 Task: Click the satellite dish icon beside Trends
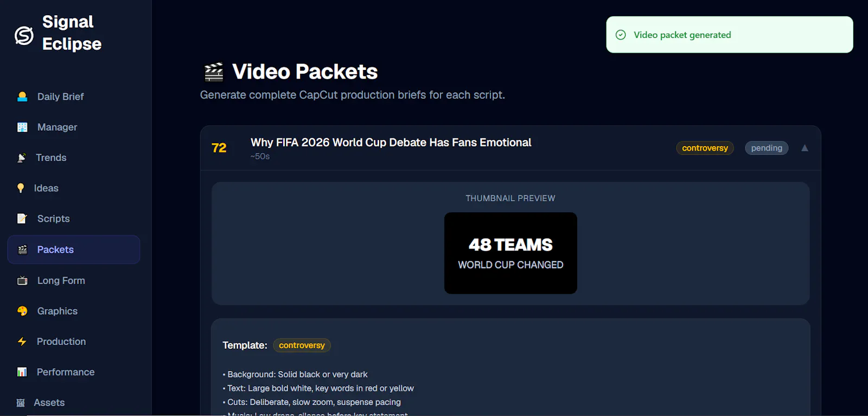22,158
